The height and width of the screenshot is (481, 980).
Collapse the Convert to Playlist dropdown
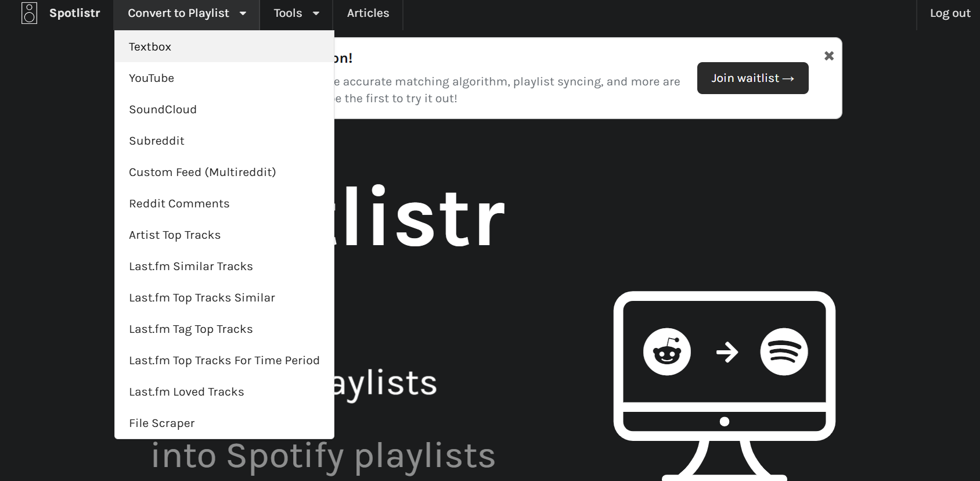(x=186, y=13)
